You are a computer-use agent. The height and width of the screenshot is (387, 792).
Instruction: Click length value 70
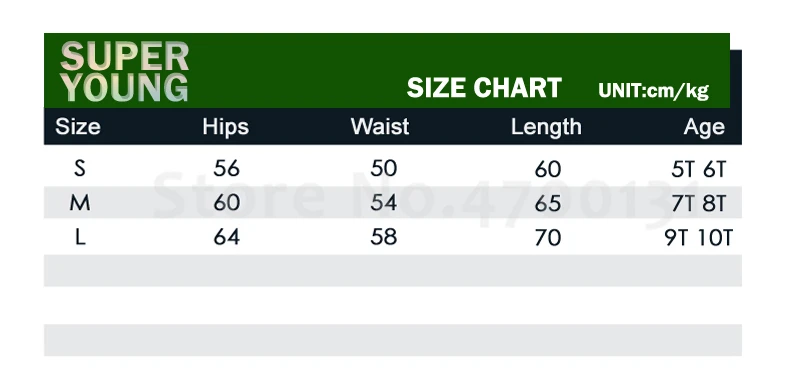point(548,237)
